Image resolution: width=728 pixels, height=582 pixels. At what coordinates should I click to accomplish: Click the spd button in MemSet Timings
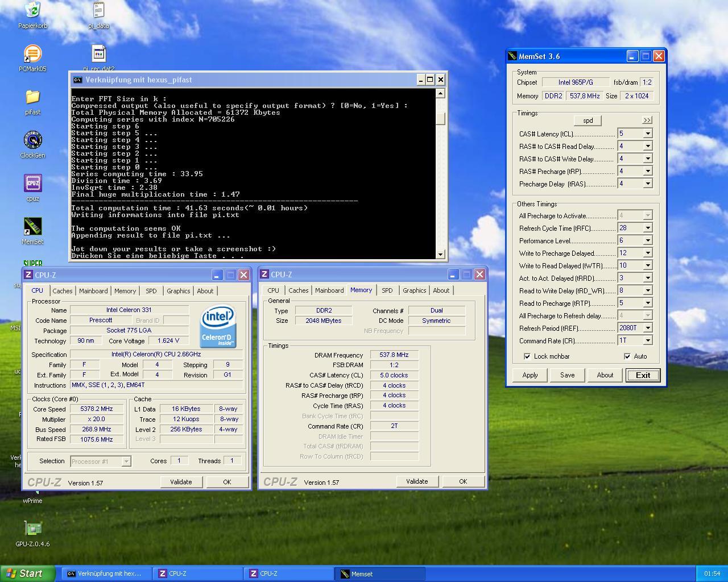click(588, 120)
